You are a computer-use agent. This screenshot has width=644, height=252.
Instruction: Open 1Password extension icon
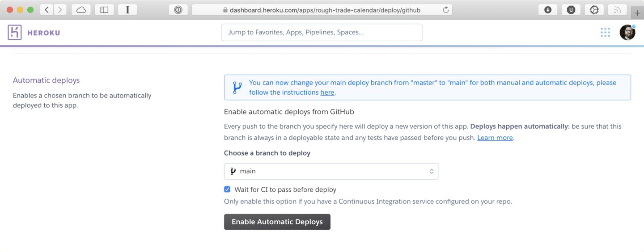point(178,10)
